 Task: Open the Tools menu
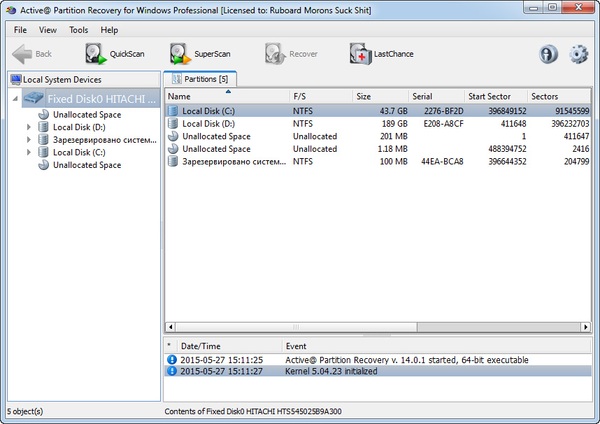(78, 30)
